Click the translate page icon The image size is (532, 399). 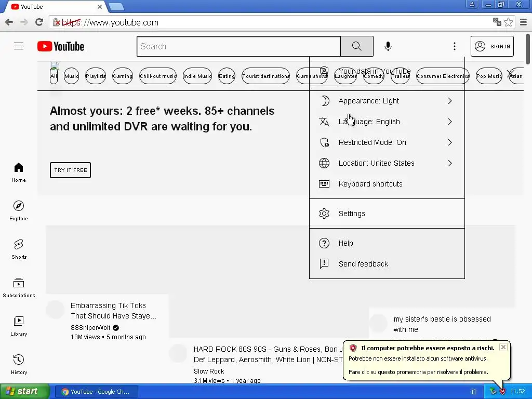[497, 22]
